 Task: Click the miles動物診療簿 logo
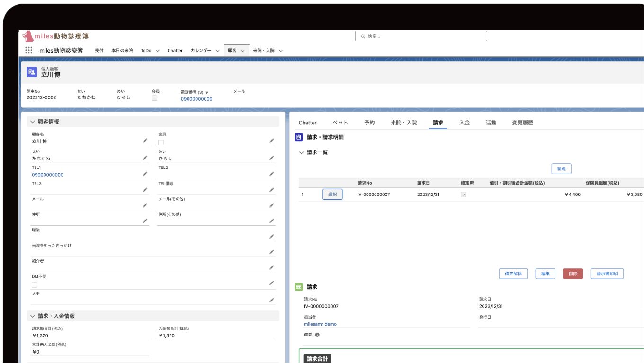pos(55,36)
